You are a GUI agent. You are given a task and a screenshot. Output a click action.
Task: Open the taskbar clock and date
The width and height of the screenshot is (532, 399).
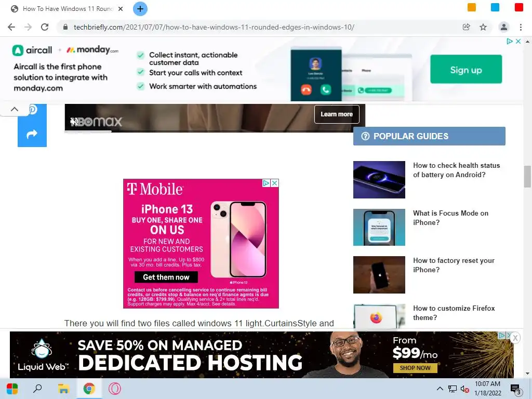point(487,389)
